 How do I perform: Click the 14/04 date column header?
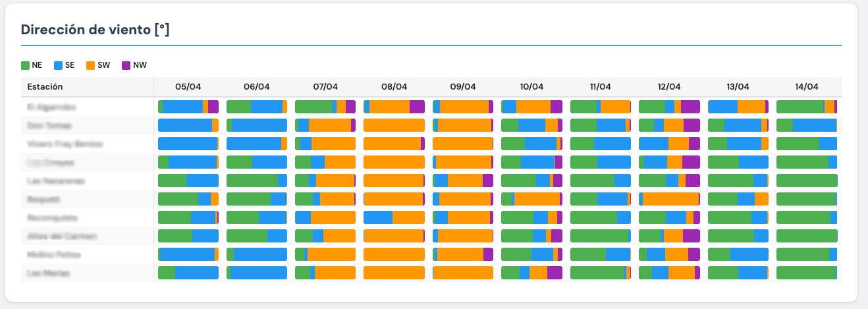pos(806,87)
